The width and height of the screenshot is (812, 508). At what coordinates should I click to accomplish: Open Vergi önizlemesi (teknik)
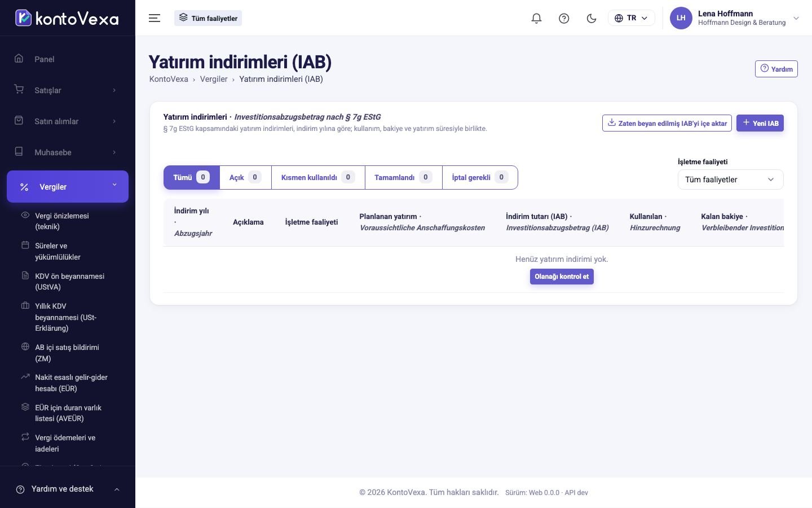click(x=68, y=221)
